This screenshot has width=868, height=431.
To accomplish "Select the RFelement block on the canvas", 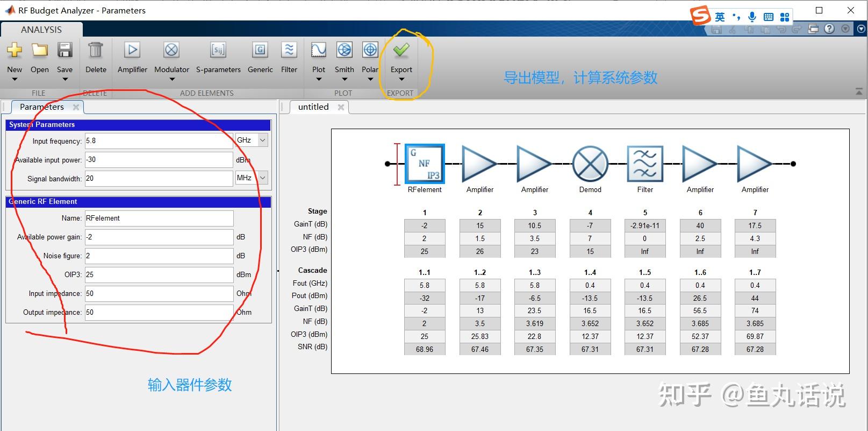I will click(x=425, y=164).
